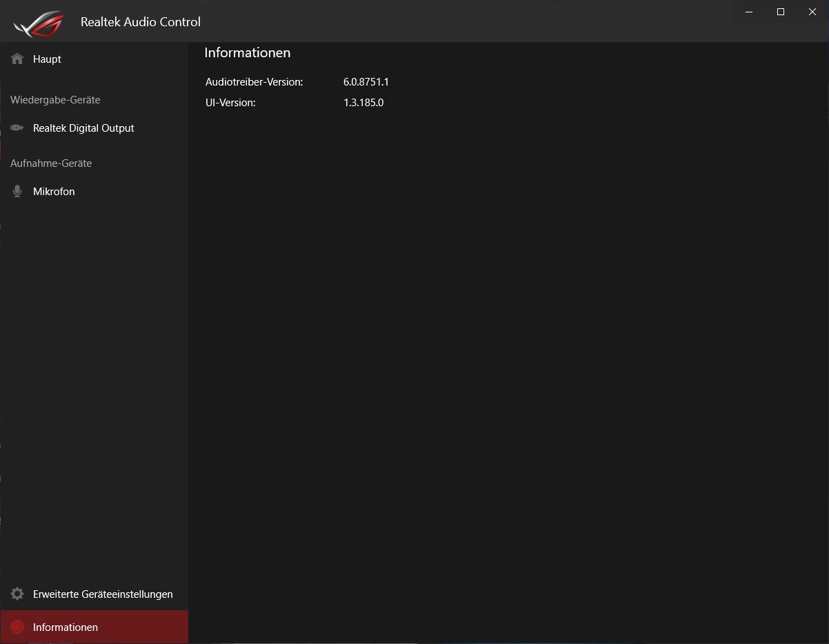
Task: Click the Wiedergabe-Geräte section label
Action: (55, 100)
